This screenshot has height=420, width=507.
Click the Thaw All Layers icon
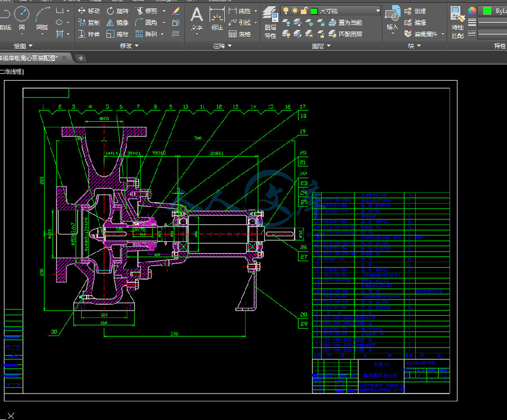[x=309, y=34]
